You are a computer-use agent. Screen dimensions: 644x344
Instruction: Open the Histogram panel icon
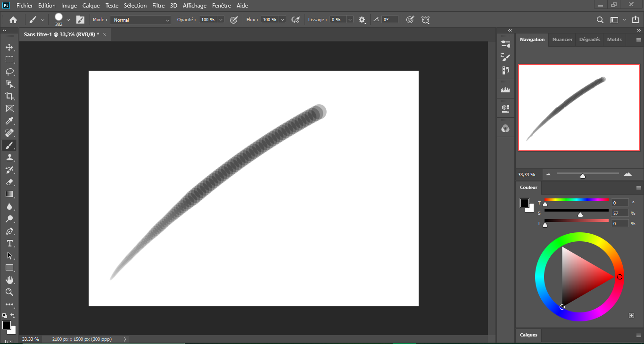[x=505, y=90]
